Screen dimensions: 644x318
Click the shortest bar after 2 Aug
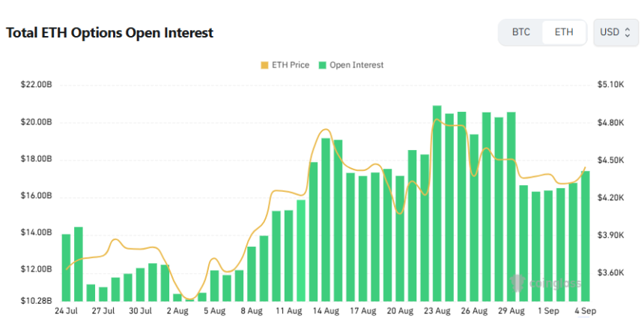tap(189, 298)
